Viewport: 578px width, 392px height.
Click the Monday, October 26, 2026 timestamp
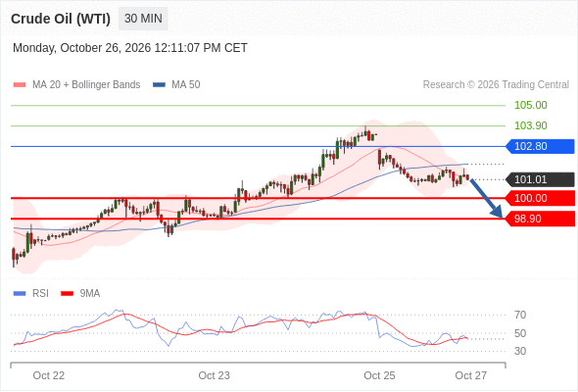click(x=130, y=48)
